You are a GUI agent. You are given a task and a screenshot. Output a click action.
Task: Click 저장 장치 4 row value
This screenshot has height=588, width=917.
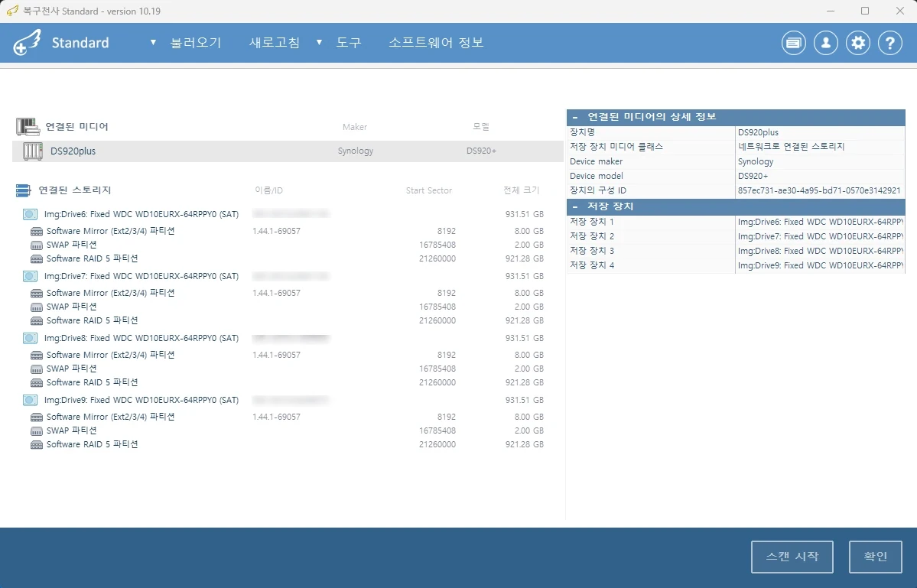(x=821, y=265)
